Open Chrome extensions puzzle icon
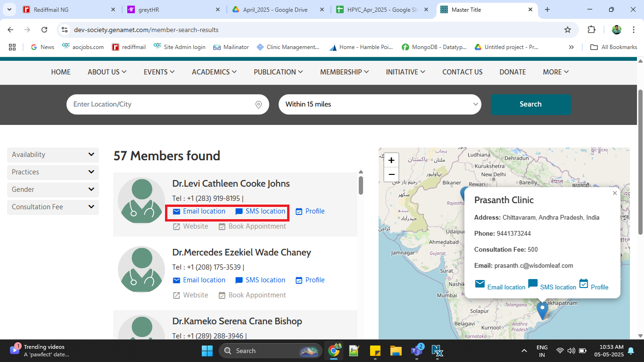Viewport: 644px width, 362px height. click(591, 30)
